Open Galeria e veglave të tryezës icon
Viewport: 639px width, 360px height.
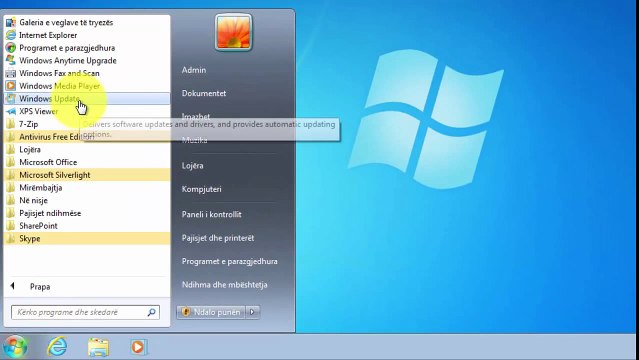coord(11,22)
